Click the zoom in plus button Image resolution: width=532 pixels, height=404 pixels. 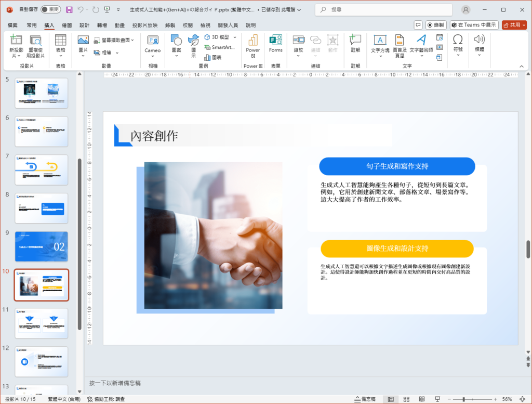(495, 399)
